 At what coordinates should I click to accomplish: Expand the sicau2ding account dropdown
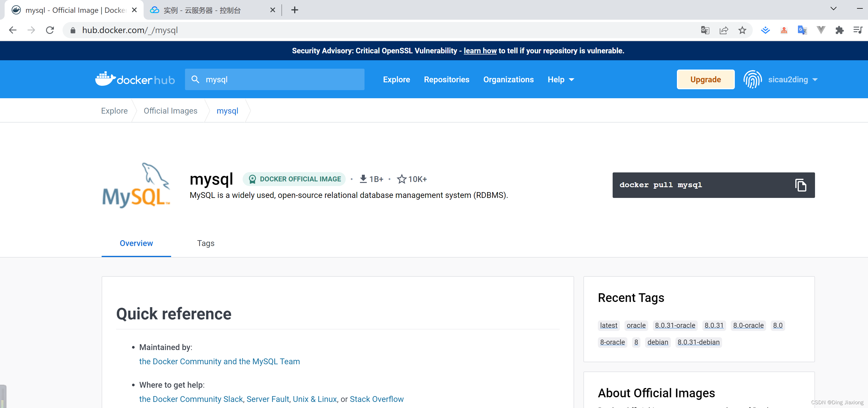click(x=793, y=80)
